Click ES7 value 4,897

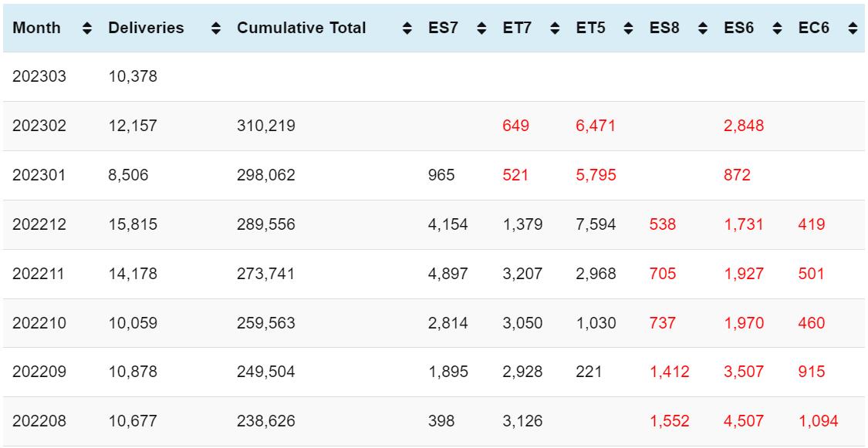tap(448, 275)
